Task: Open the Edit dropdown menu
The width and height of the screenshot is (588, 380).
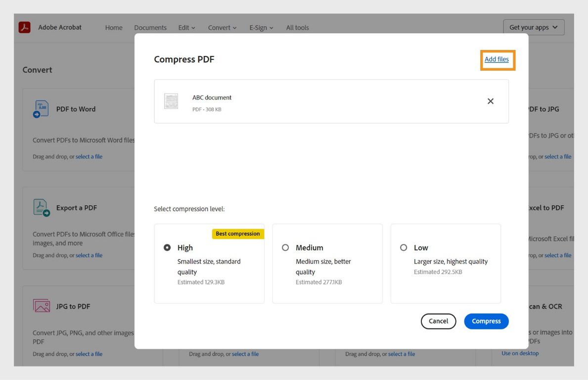Action: click(186, 27)
